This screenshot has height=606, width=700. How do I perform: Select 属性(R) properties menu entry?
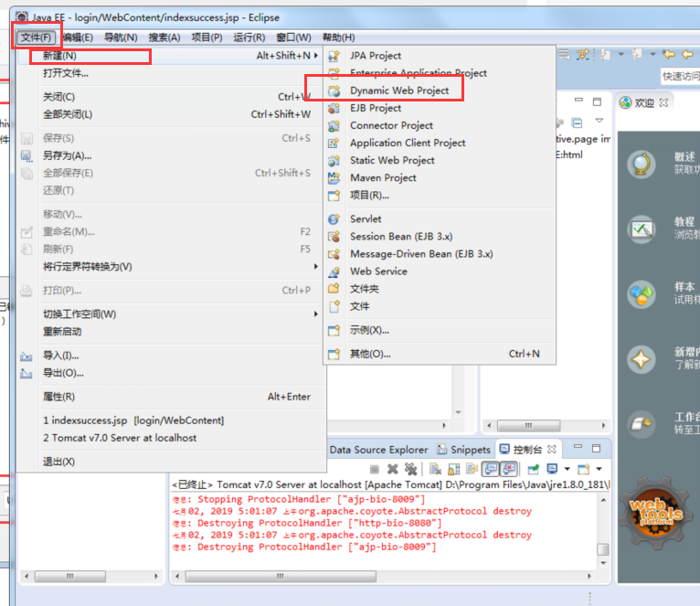tap(171, 397)
